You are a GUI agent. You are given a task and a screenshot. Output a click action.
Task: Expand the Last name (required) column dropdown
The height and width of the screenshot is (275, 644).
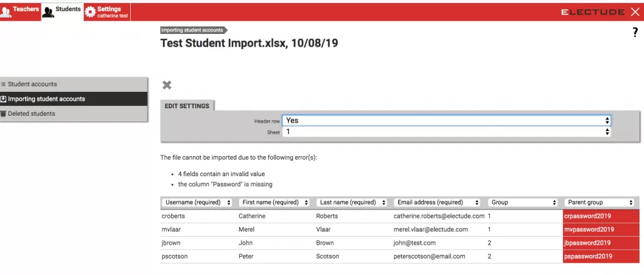pyautogui.click(x=352, y=203)
